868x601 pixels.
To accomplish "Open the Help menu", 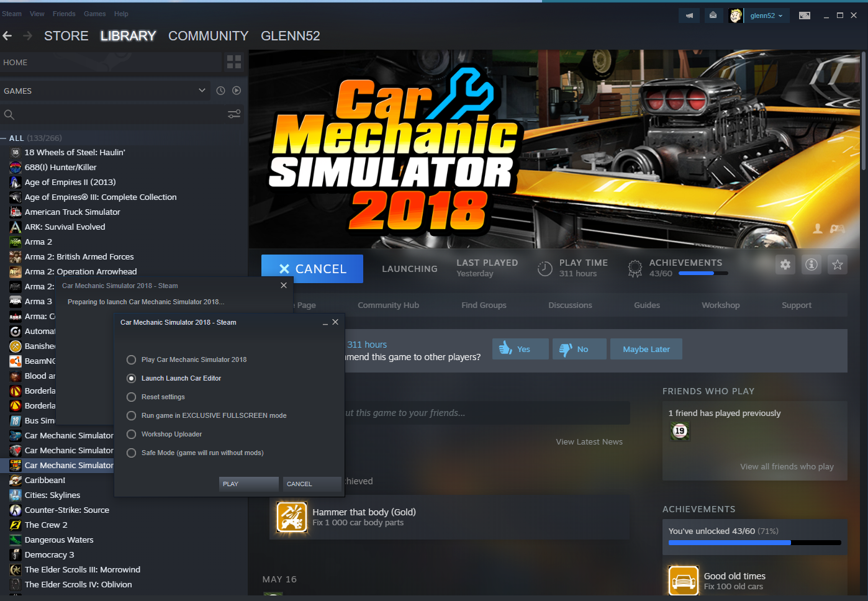I will 121,14.
